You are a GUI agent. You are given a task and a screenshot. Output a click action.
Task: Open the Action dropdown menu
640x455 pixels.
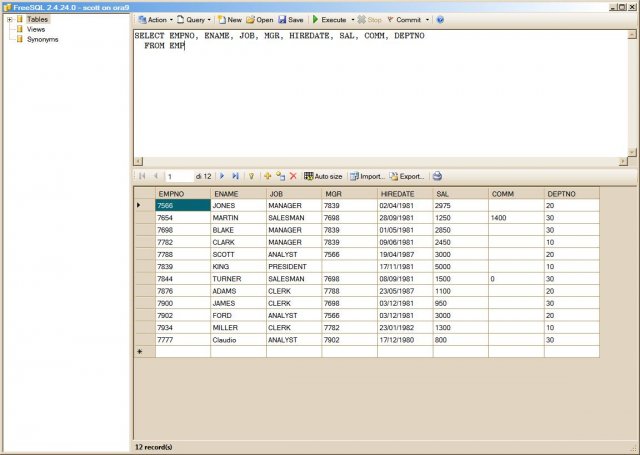pos(156,19)
